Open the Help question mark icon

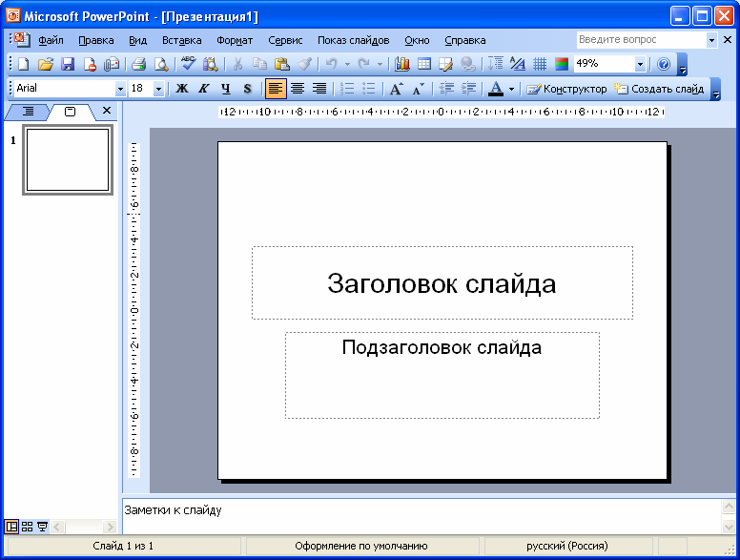click(664, 64)
